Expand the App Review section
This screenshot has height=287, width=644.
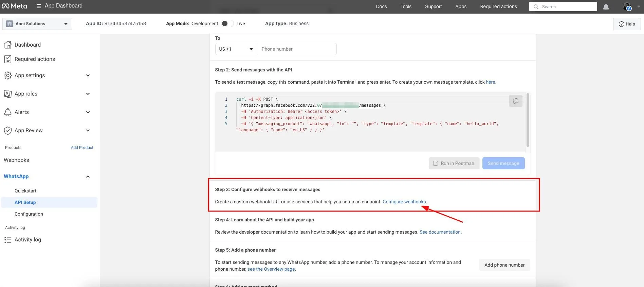coord(88,131)
